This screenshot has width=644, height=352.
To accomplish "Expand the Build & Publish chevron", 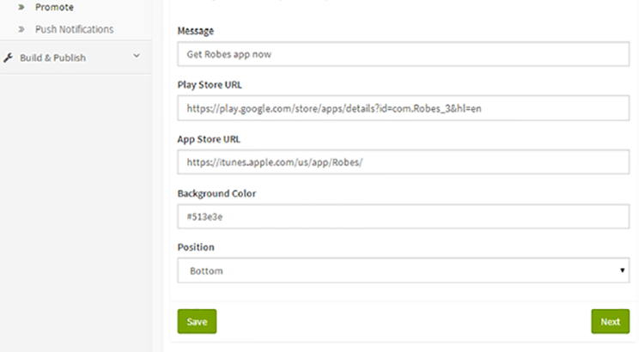I will point(136,58).
